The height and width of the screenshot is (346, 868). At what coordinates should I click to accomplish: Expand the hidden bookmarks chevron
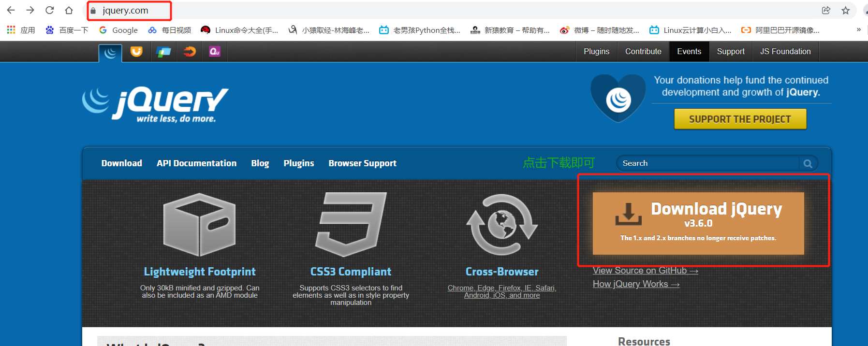tap(859, 30)
